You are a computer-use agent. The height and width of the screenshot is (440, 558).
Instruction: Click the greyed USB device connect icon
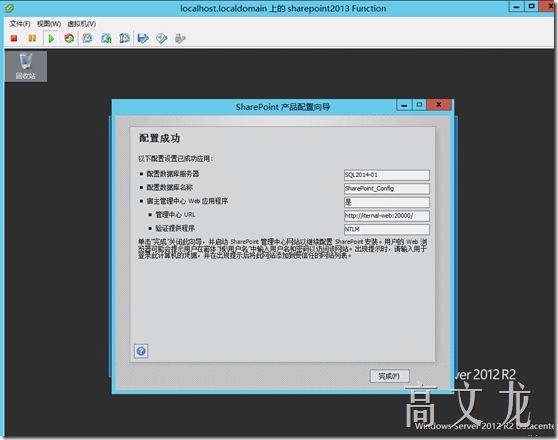click(180, 38)
